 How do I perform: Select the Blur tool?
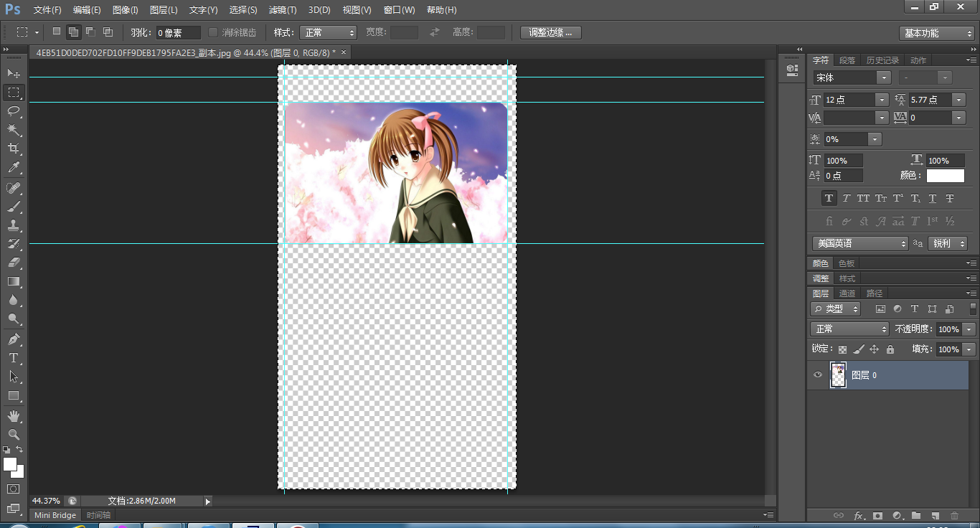tap(14, 300)
